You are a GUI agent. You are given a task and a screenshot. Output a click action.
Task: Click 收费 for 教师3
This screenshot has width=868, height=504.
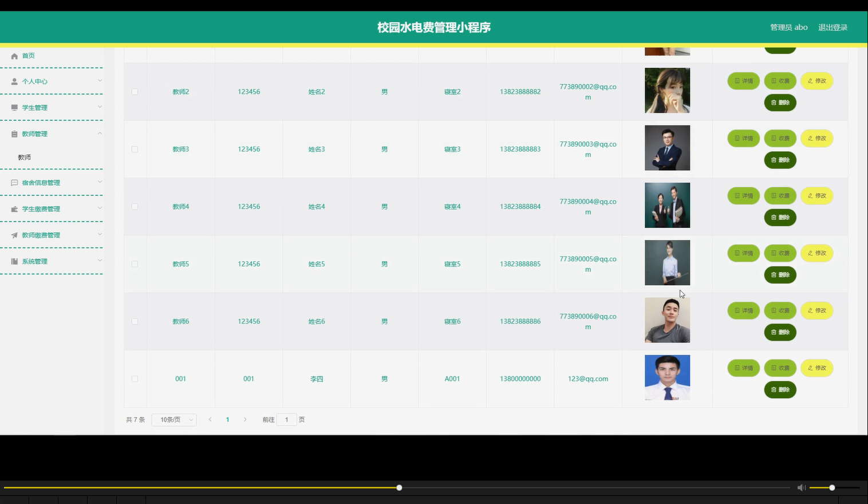click(780, 138)
